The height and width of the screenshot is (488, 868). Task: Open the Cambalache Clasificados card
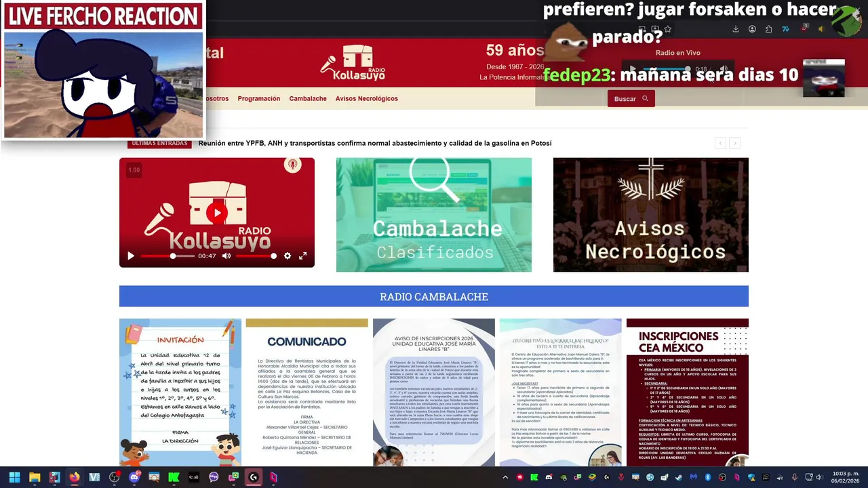pos(434,215)
